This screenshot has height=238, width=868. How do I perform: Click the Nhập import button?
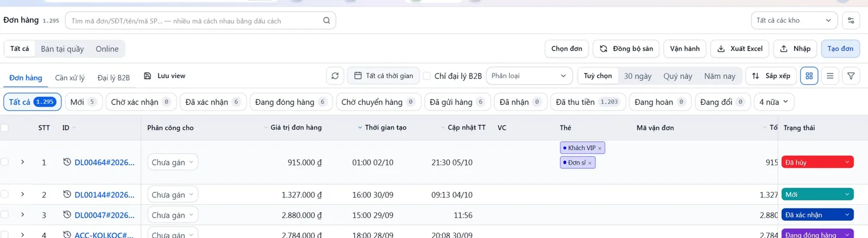[x=795, y=49]
